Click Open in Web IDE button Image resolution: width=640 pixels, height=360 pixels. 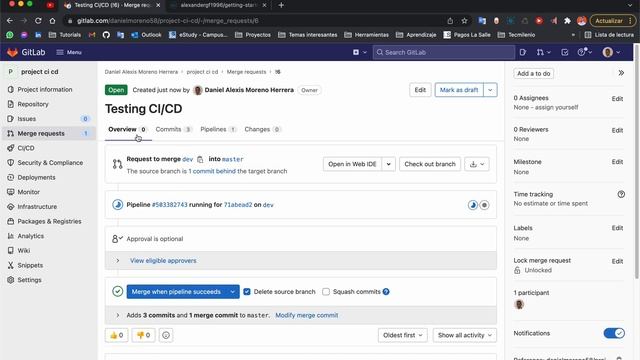[352, 164]
